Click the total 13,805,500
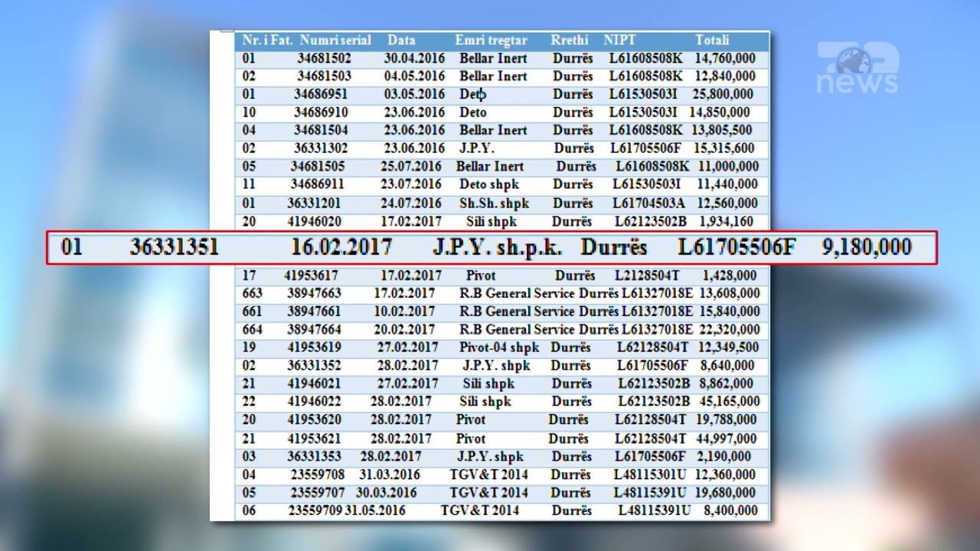980x551 pixels. tap(722, 130)
